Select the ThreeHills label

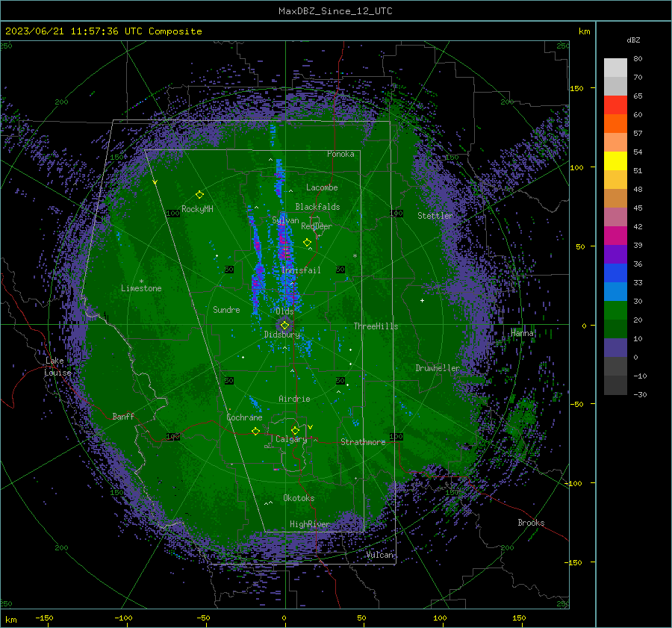tap(376, 326)
